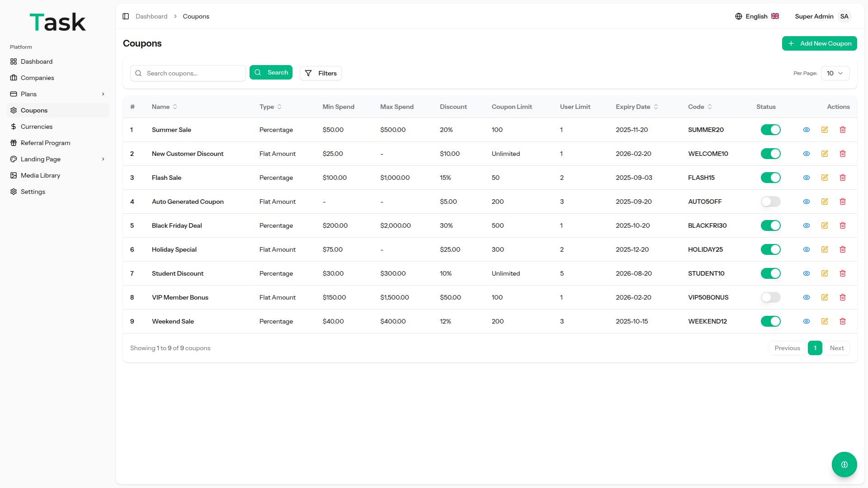The image size is (868, 488).
Task: Turn on VIP Member Bonus status switch
Action: (770, 297)
